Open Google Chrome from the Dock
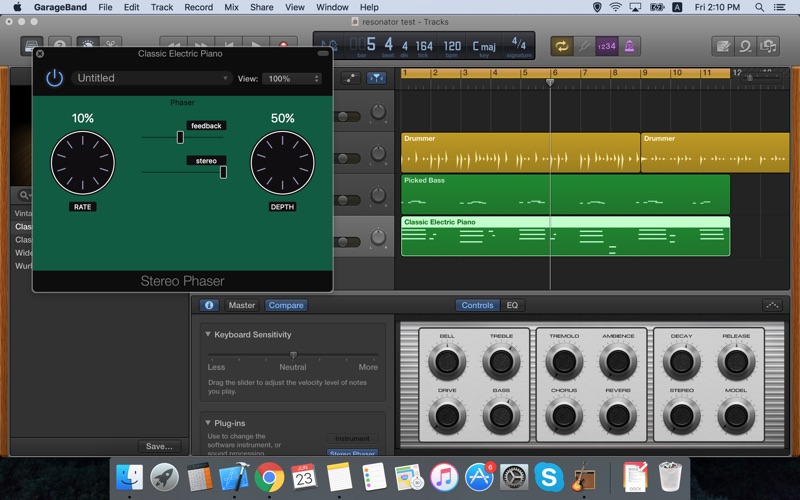 (x=269, y=478)
